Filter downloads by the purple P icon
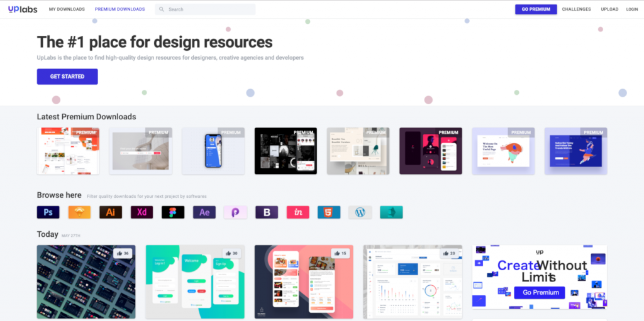The height and width of the screenshot is (321, 644). pos(235,212)
